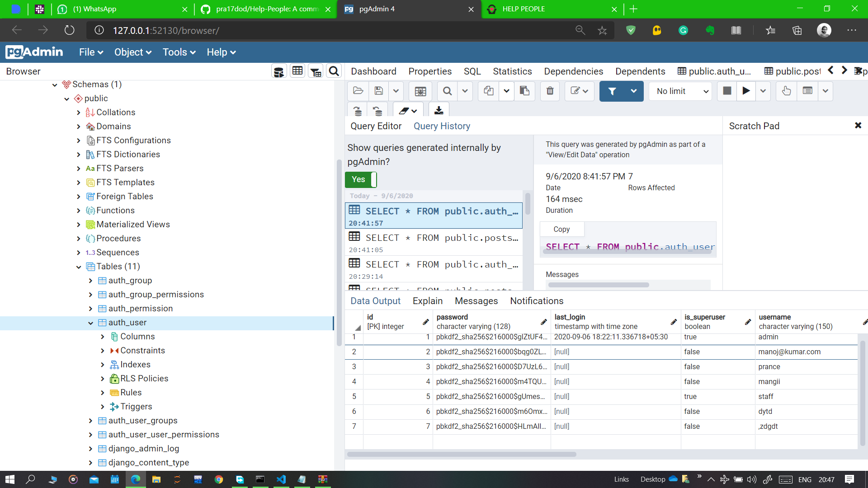Click the Paste rows icon
Image resolution: width=868 pixels, height=488 pixels.
[x=524, y=91]
